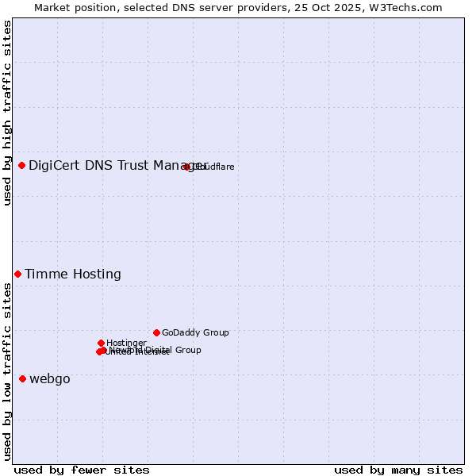Click the 'used by many sites' axis label
The height and width of the screenshot is (476, 476).
coord(398,470)
